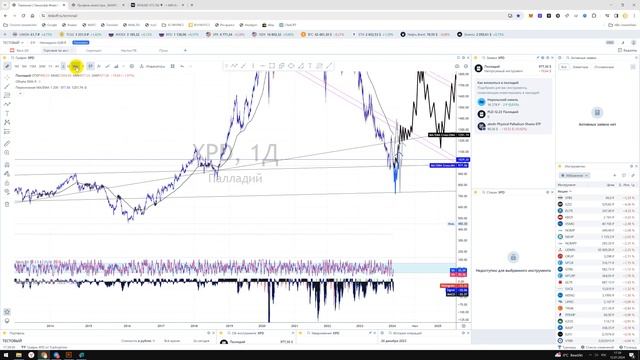Collapse the chart legend with small arrow

(x=20, y=93)
